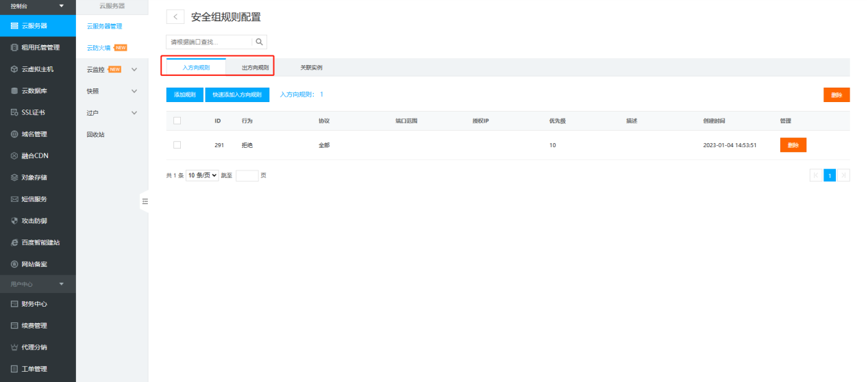This screenshot has height=382, width=868.
Task: Click the 添加规则 button
Action: tap(184, 95)
